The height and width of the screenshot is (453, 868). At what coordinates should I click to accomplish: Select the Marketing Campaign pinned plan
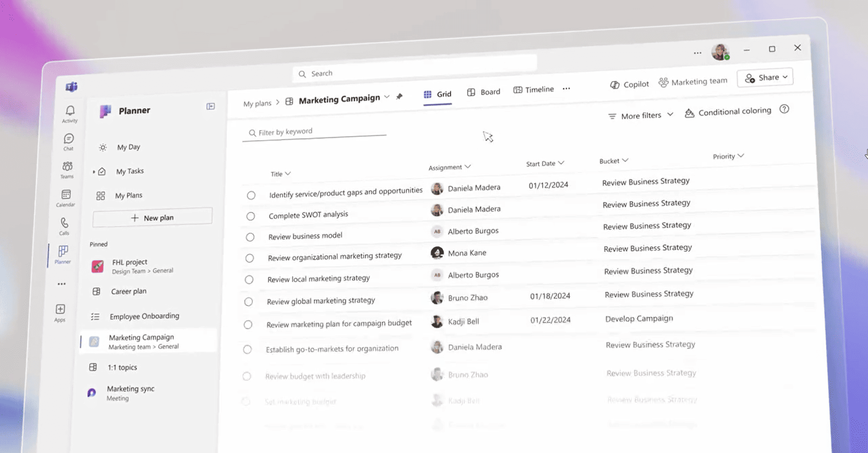pyautogui.click(x=148, y=342)
